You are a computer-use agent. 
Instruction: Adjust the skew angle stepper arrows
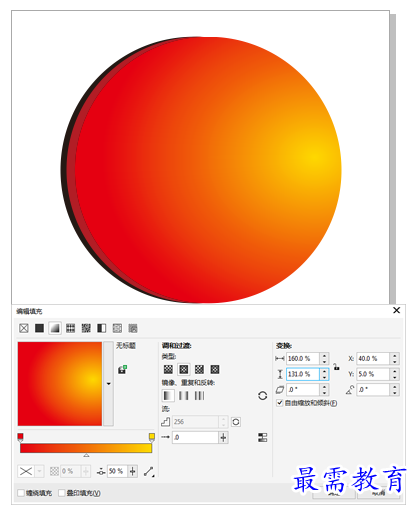click(324, 389)
